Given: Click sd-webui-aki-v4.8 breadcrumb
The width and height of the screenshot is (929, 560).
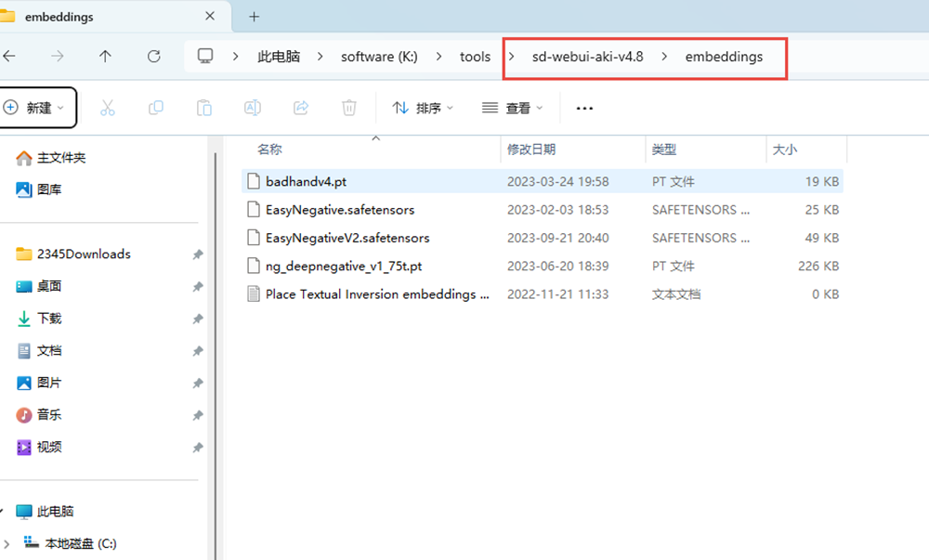Looking at the screenshot, I should [588, 57].
